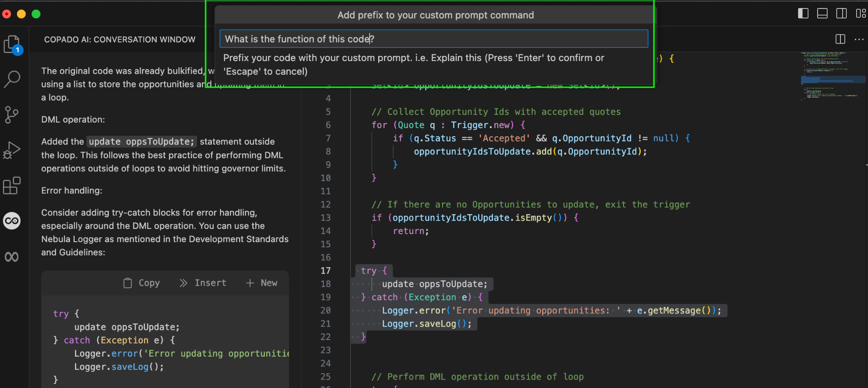Toggle the primary sidebar layout icon

click(x=803, y=14)
